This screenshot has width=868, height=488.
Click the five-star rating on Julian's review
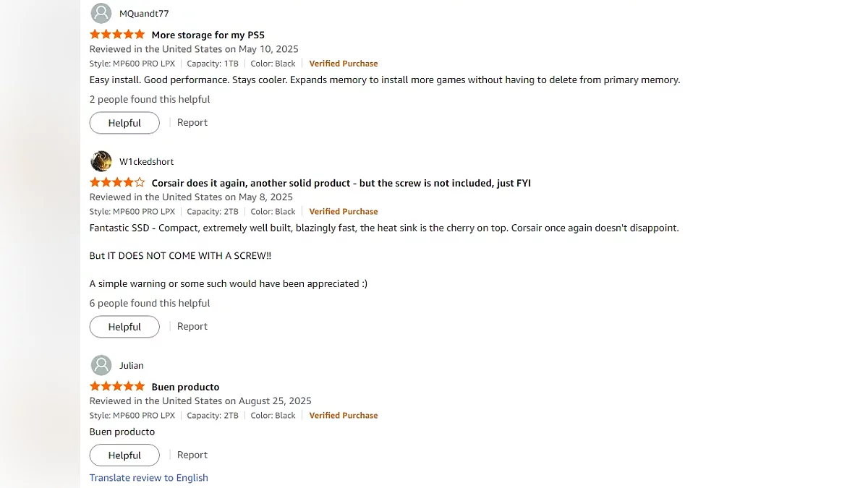pos(117,387)
